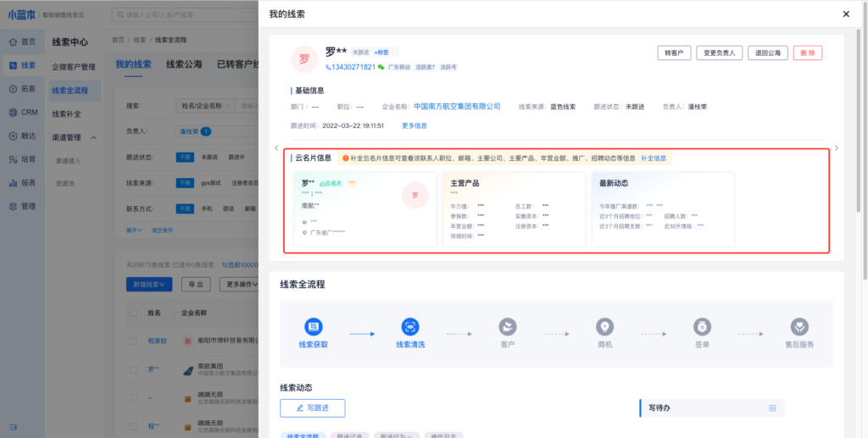Click the red 删除 button
Viewport: 868px width, 438px height.
(x=808, y=53)
